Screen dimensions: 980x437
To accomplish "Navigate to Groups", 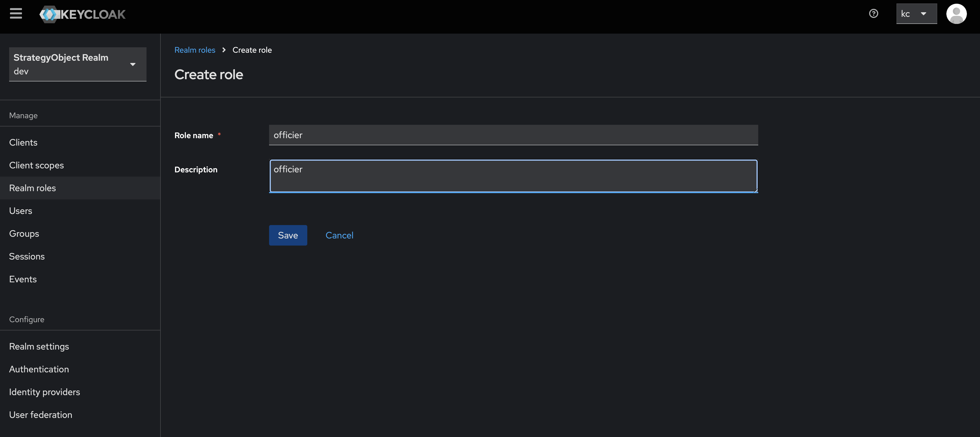I will [24, 234].
